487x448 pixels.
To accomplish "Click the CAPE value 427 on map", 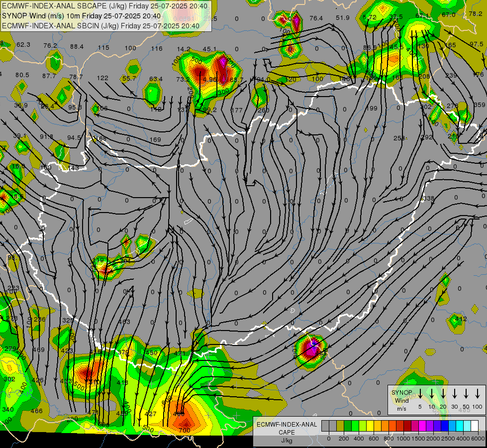I will 151,414.
